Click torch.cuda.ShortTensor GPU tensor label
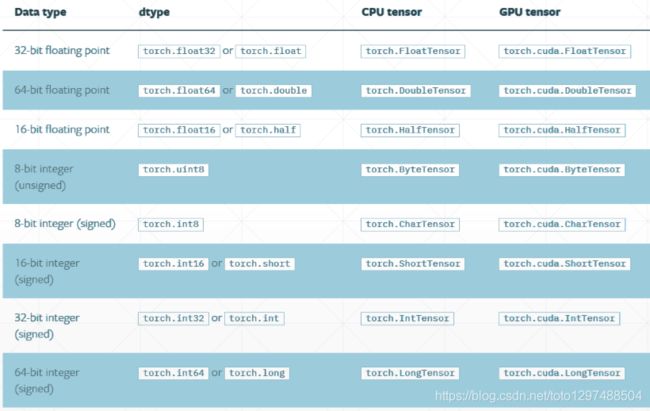Image resolution: width=650 pixels, height=411 pixels. point(564,264)
